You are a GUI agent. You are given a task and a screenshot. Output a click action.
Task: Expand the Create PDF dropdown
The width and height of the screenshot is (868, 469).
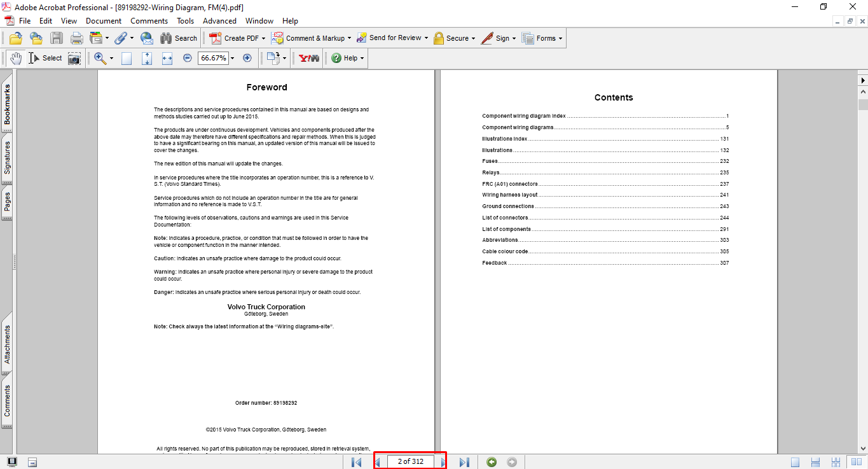click(263, 38)
